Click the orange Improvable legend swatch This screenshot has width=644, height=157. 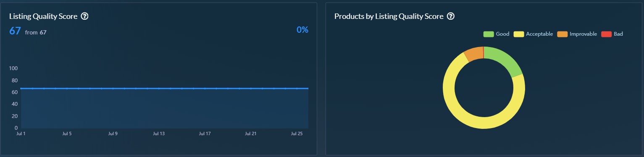pos(563,34)
